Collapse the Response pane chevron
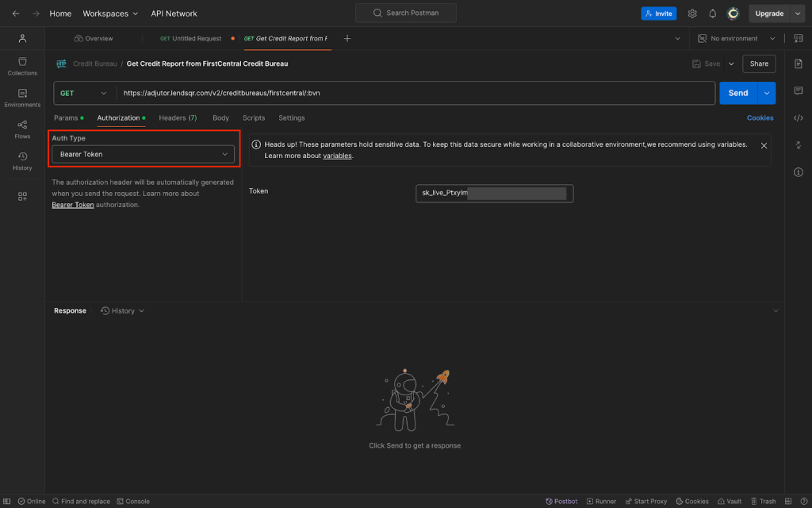 pyautogui.click(x=776, y=311)
